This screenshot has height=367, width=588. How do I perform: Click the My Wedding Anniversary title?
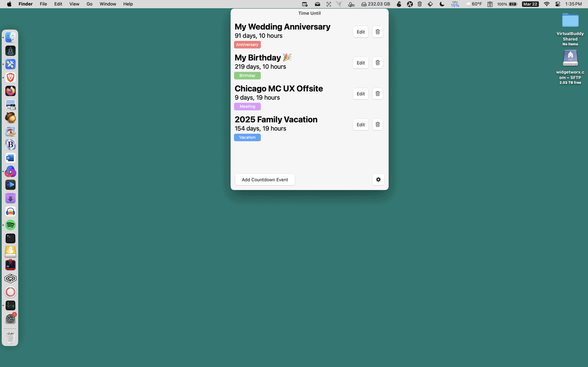pyautogui.click(x=282, y=27)
